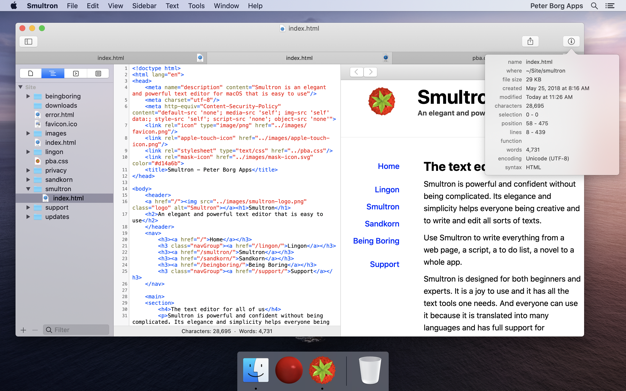Select the list-style sidebar mode icon

coord(98,73)
